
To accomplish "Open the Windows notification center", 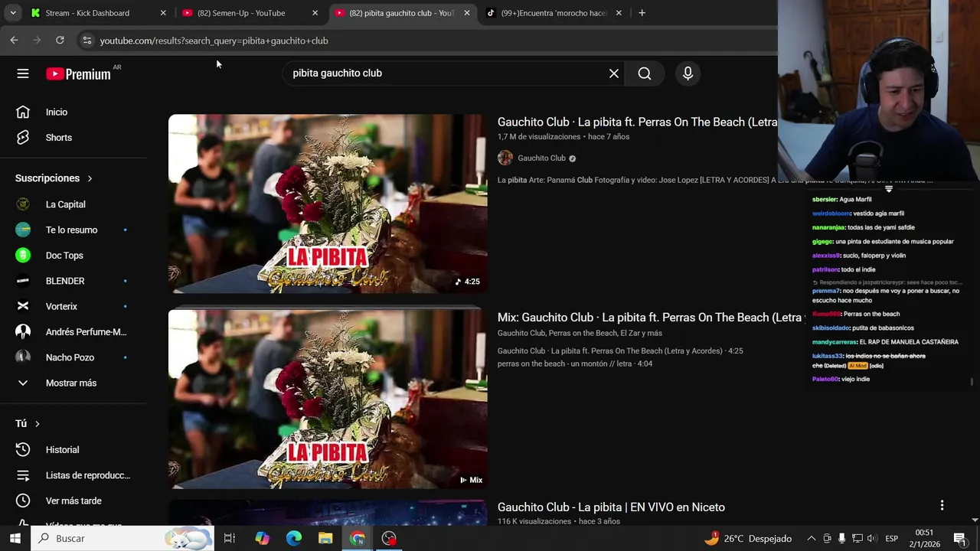I will tap(959, 539).
